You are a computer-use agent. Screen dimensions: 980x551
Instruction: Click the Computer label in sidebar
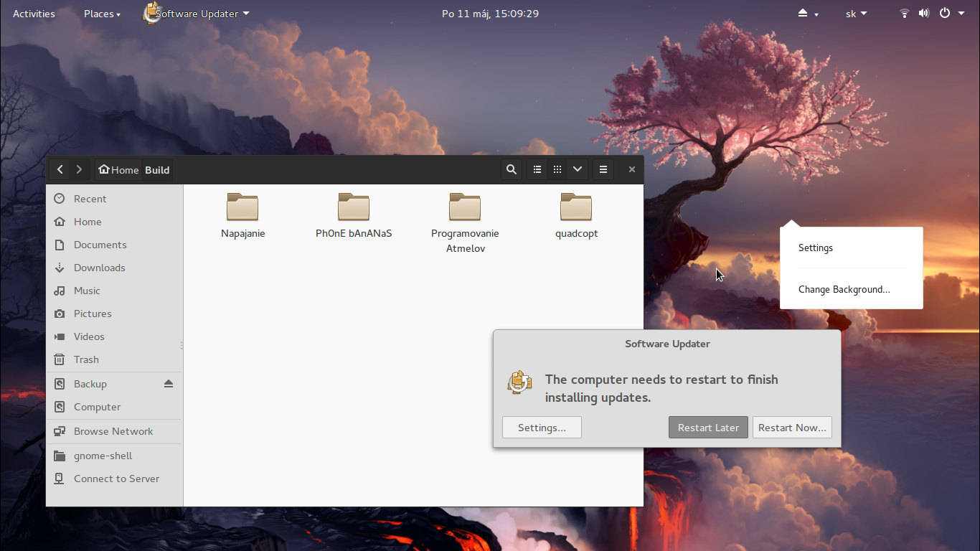point(97,407)
